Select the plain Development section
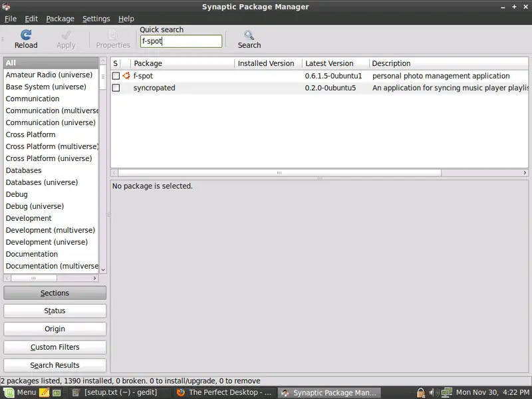532x399 pixels. 51,218
